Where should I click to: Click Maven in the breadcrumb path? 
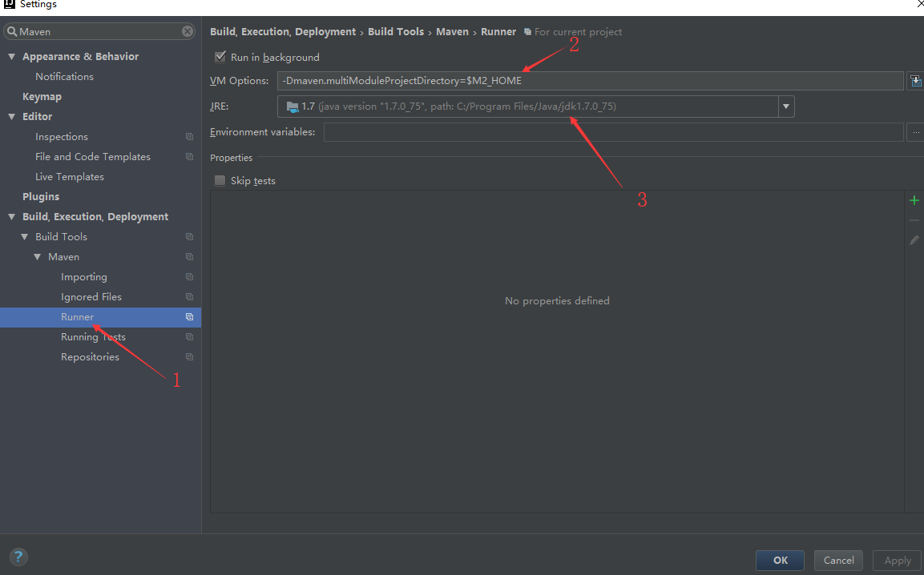(x=452, y=32)
